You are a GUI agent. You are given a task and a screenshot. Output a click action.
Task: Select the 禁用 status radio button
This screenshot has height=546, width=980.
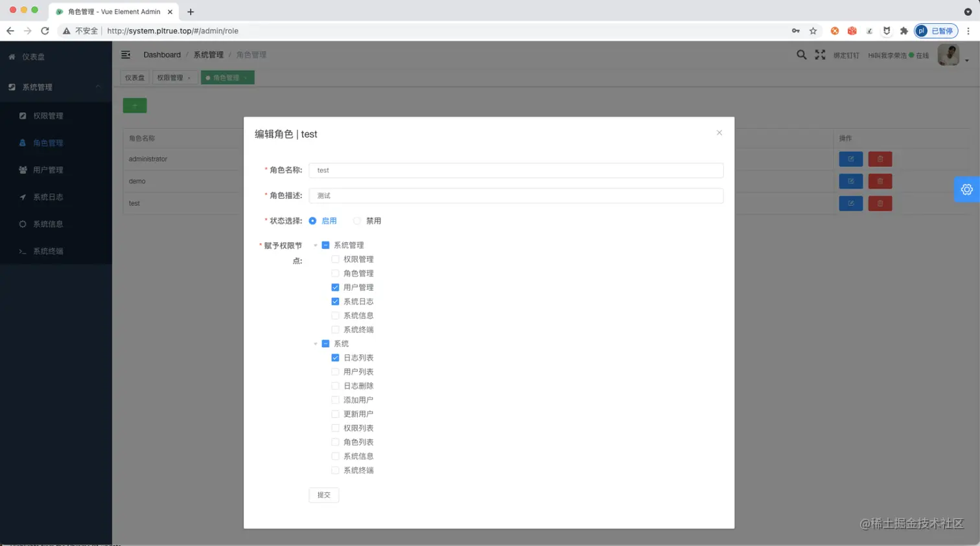356,220
